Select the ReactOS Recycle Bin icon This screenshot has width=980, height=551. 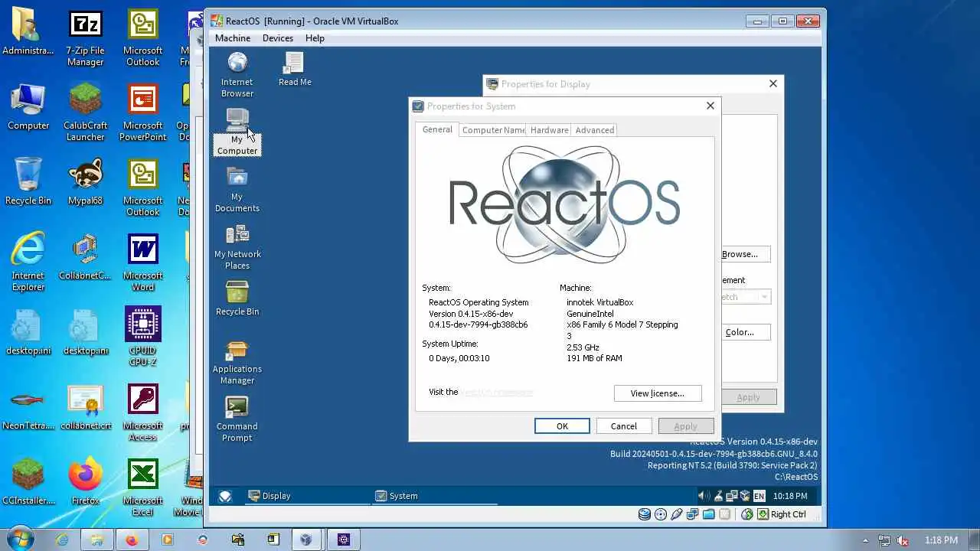click(237, 298)
